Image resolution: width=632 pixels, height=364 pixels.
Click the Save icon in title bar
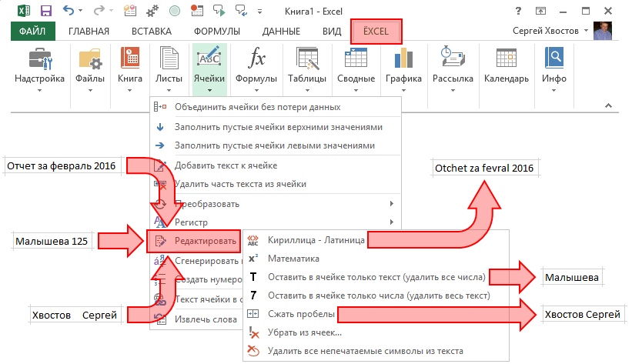45,11
